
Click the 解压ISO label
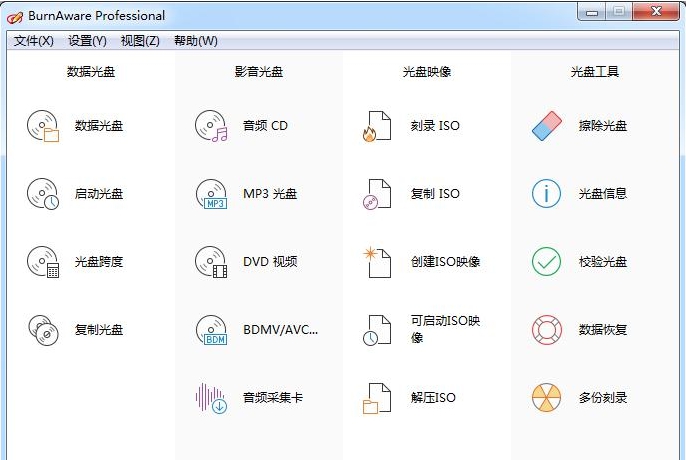point(433,398)
